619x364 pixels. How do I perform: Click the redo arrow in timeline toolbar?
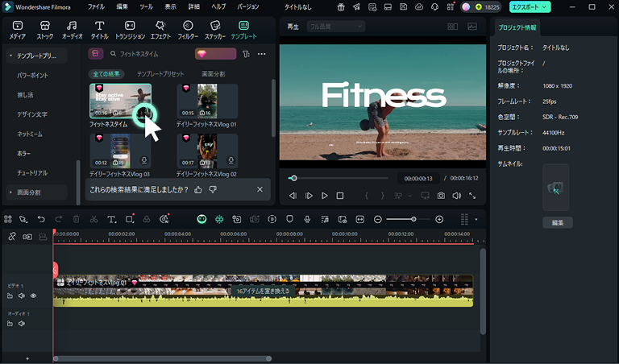pos(58,219)
